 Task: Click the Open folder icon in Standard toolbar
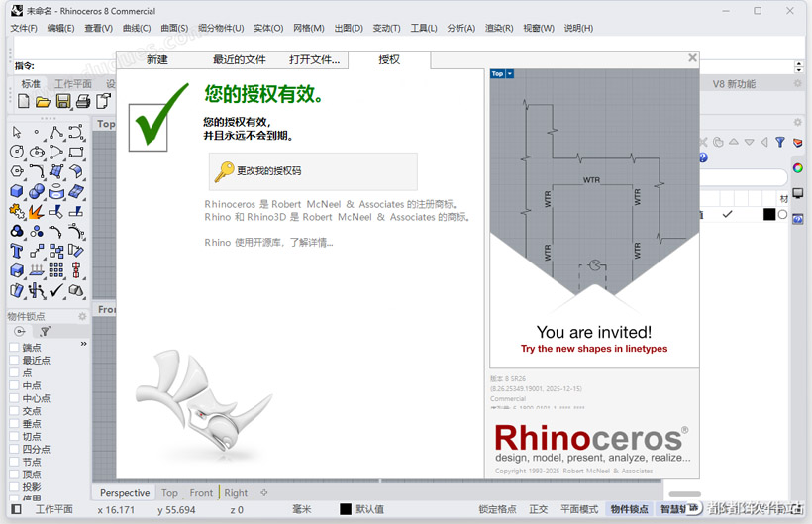[43, 101]
